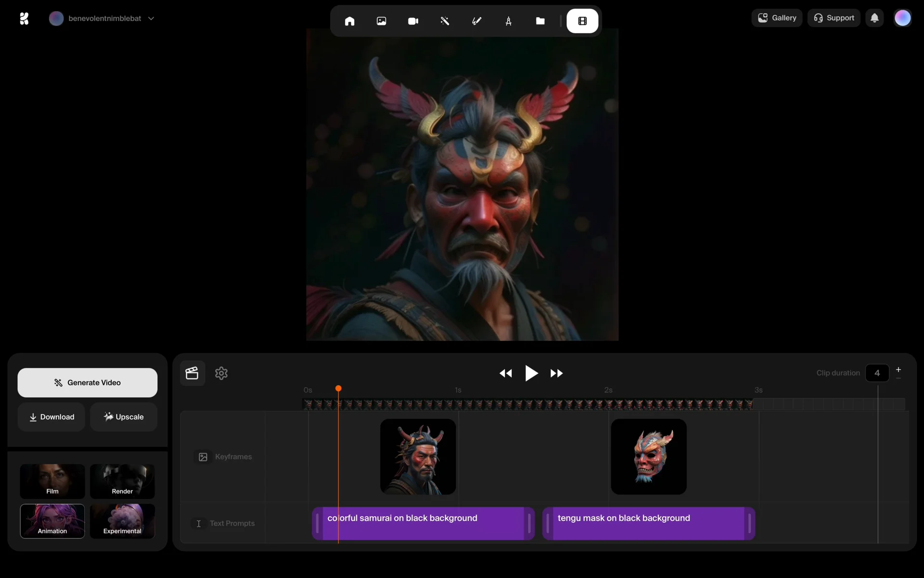Increase clip duration with plus stepper

point(898,369)
